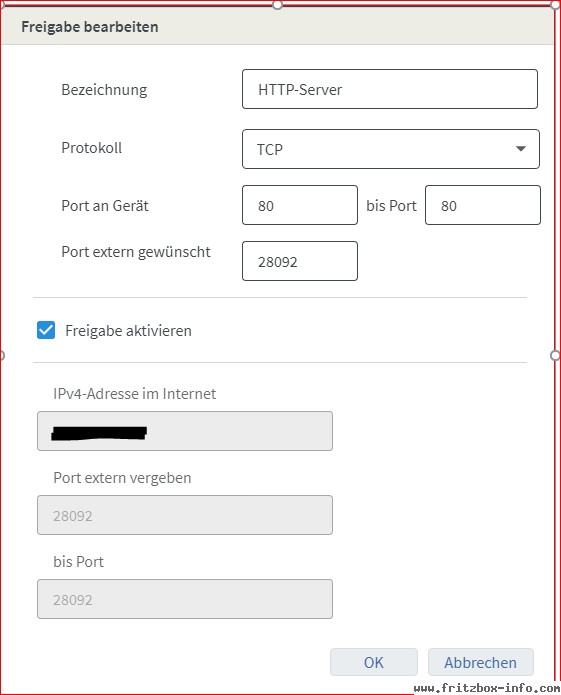Image resolution: width=561 pixels, height=695 pixels.
Task: Click the dropdown arrow in the Protokoll box
Action: [521, 148]
